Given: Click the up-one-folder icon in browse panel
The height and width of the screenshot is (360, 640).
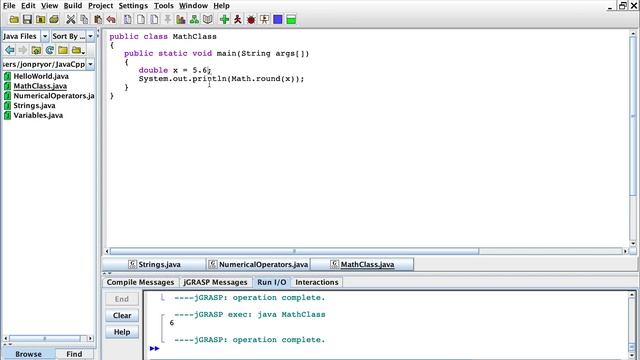Looking at the screenshot, I should [x=36, y=50].
